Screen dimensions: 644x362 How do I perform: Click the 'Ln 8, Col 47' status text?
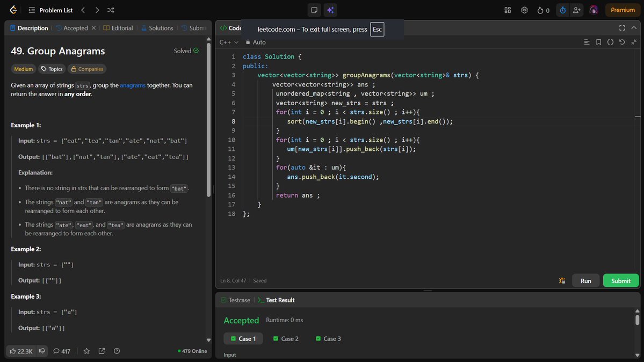tap(233, 281)
